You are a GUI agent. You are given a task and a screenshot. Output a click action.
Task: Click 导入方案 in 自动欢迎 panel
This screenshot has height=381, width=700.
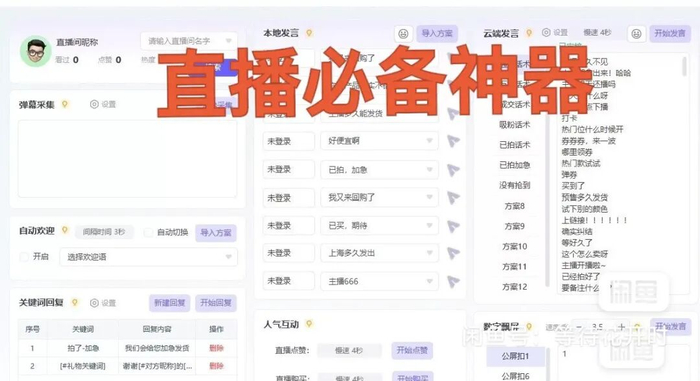coord(216,233)
